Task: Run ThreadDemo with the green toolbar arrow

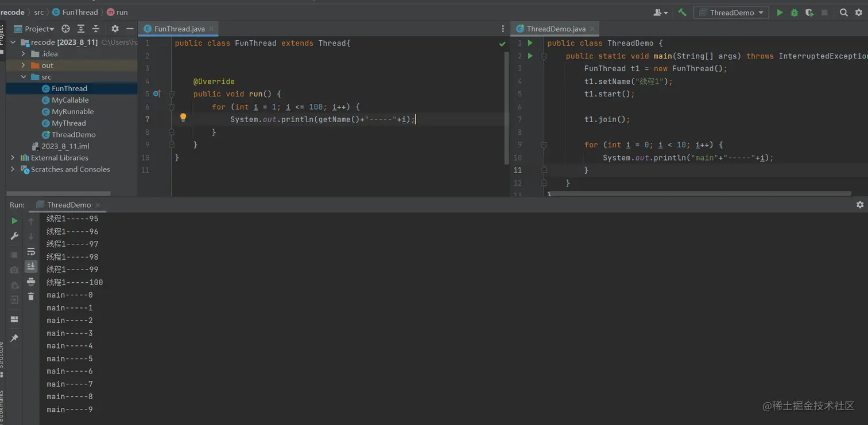Action: pyautogui.click(x=780, y=13)
